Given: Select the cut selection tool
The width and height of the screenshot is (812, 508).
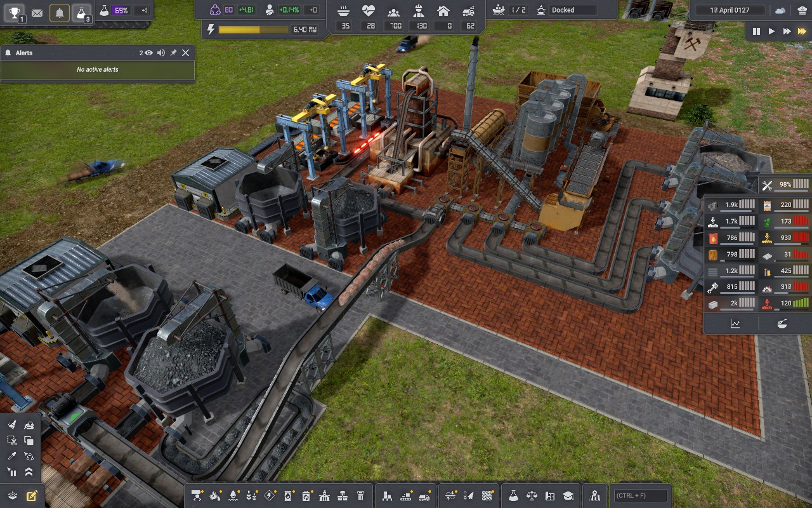Looking at the screenshot, I should [12, 441].
